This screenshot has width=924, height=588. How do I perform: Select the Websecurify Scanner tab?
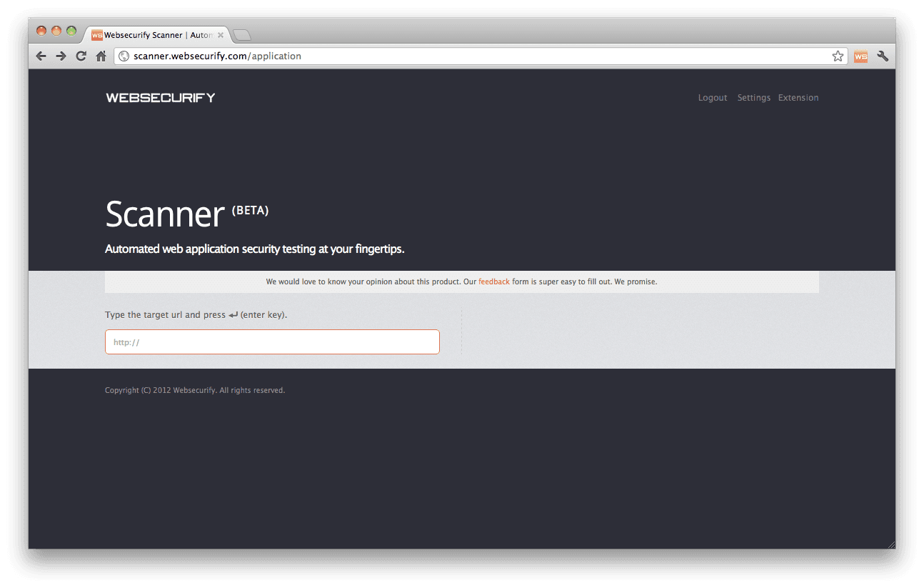[158, 35]
